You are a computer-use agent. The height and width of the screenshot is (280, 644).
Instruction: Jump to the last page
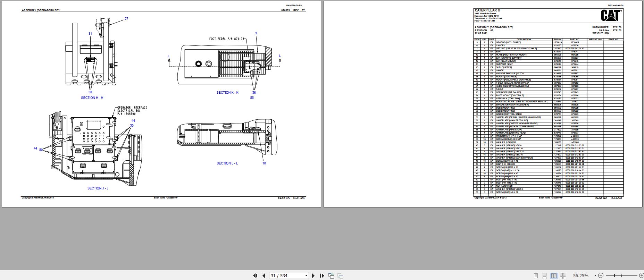pyautogui.click(x=322, y=275)
